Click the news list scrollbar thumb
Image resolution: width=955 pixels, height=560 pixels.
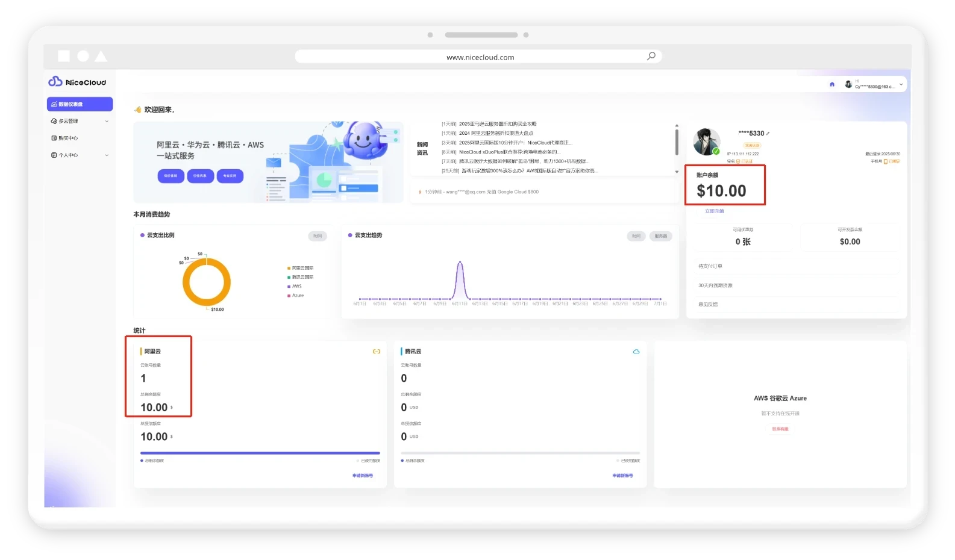pos(677,142)
